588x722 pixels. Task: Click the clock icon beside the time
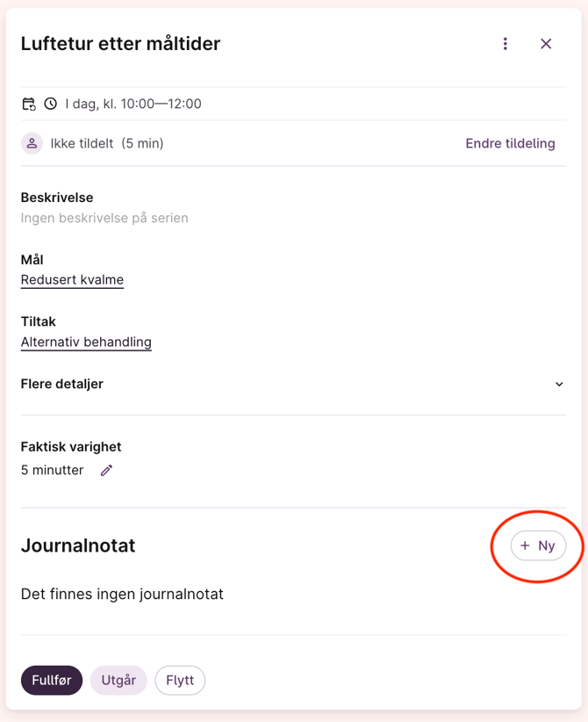[x=51, y=104]
